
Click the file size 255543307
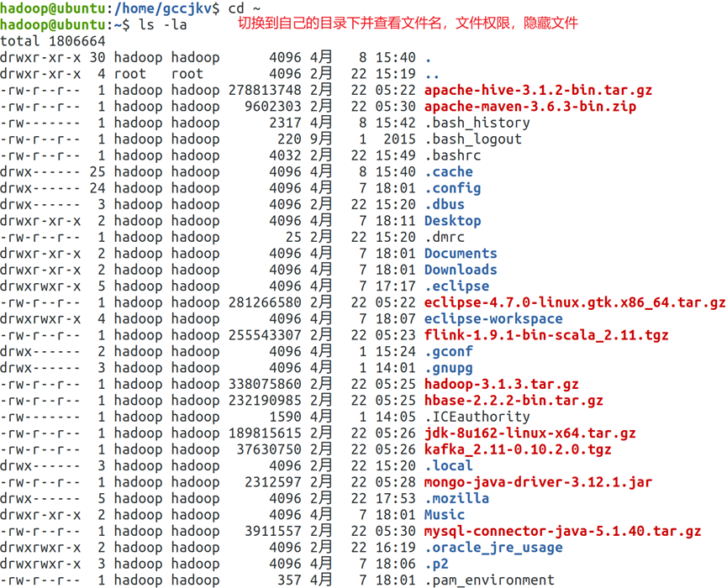point(265,335)
